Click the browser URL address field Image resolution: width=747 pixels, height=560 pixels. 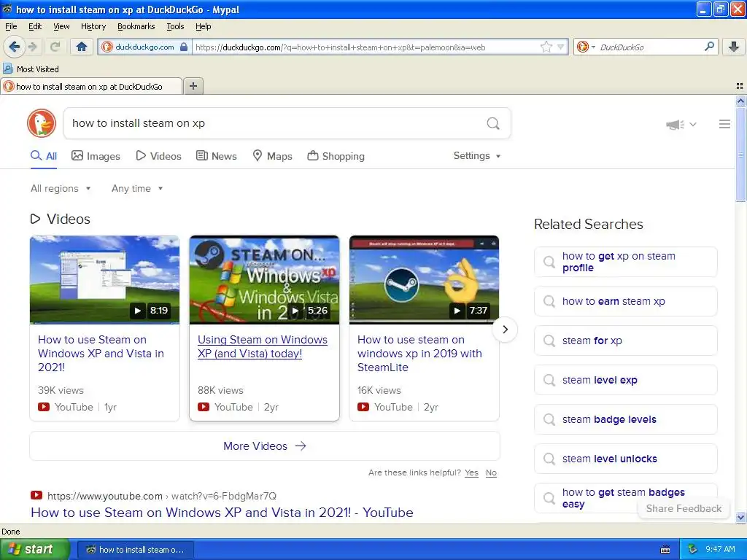pyautogui.click(x=366, y=47)
